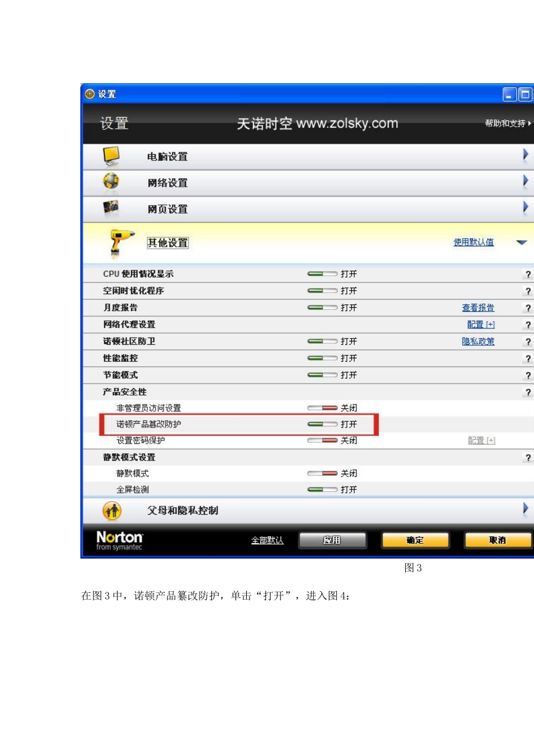
Task: Toggle CPU 使用情况显示 switch
Action: point(323,274)
